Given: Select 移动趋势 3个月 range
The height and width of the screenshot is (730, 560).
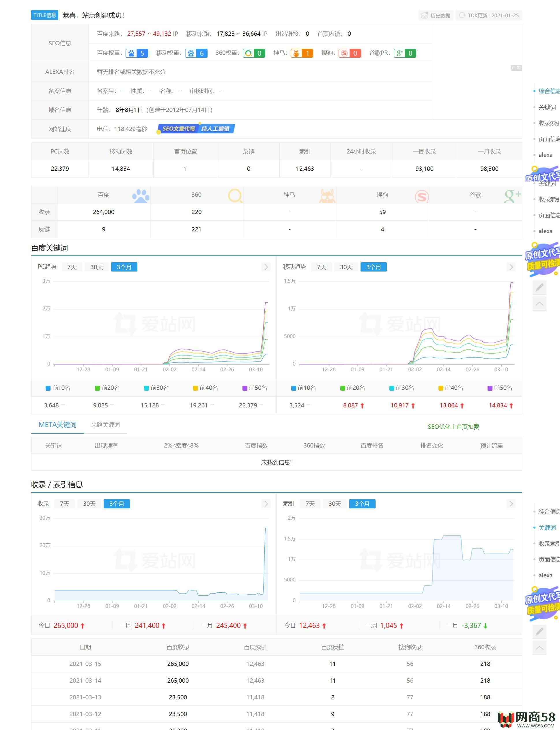Looking at the screenshot, I should pyautogui.click(x=374, y=267).
